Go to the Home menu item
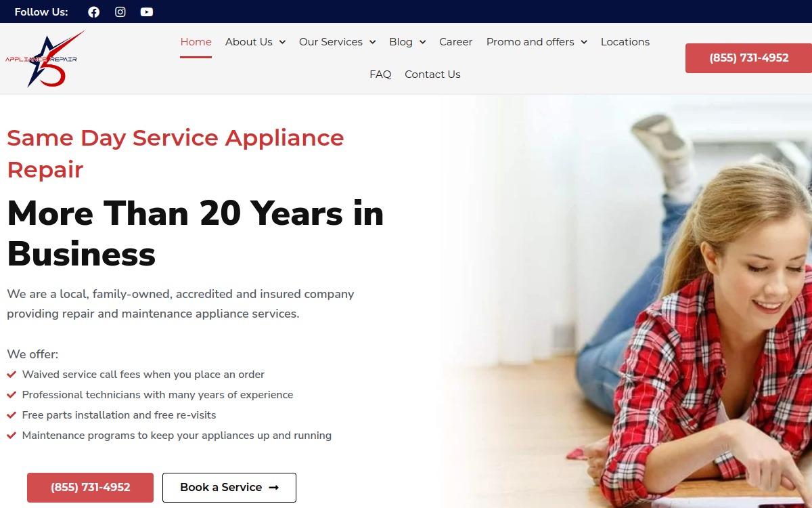Screen dimensions: 812x508 [196, 42]
